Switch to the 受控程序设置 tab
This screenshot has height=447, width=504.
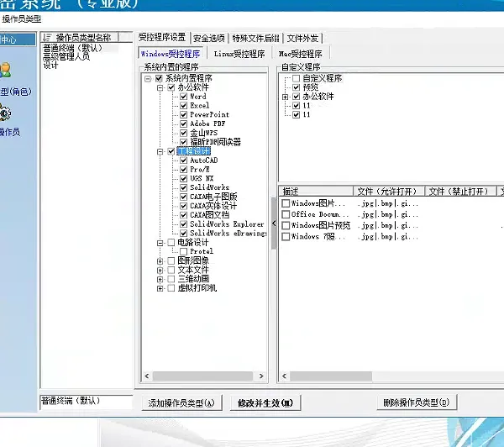pos(162,38)
